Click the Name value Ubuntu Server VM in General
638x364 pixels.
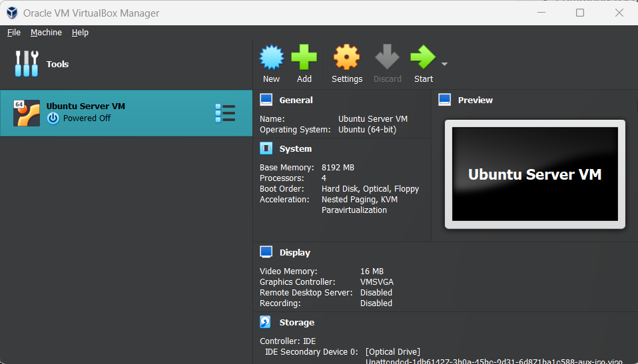pos(373,118)
